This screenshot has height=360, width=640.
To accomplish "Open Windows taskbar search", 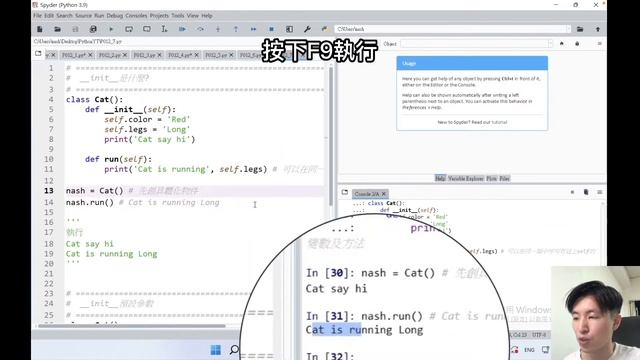I will pos(234,350).
